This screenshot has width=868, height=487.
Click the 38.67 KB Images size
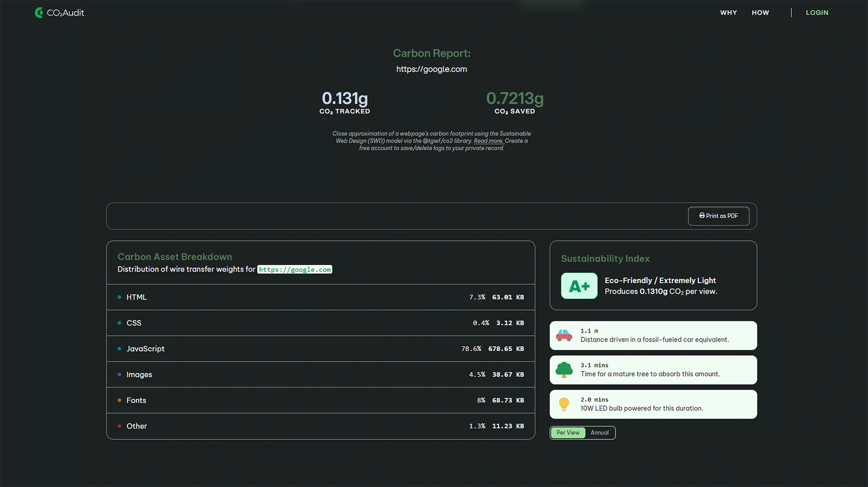(x=508, y=375)
